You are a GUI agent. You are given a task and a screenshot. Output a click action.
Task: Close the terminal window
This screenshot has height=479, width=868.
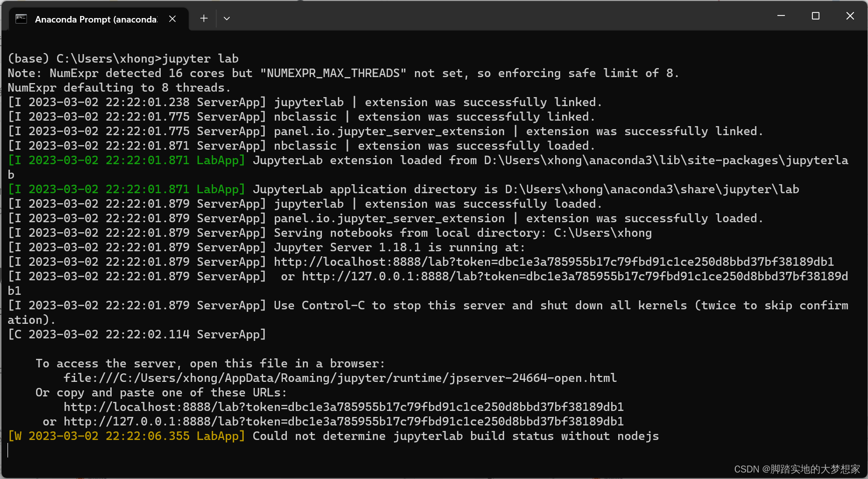tap(850, 16)
